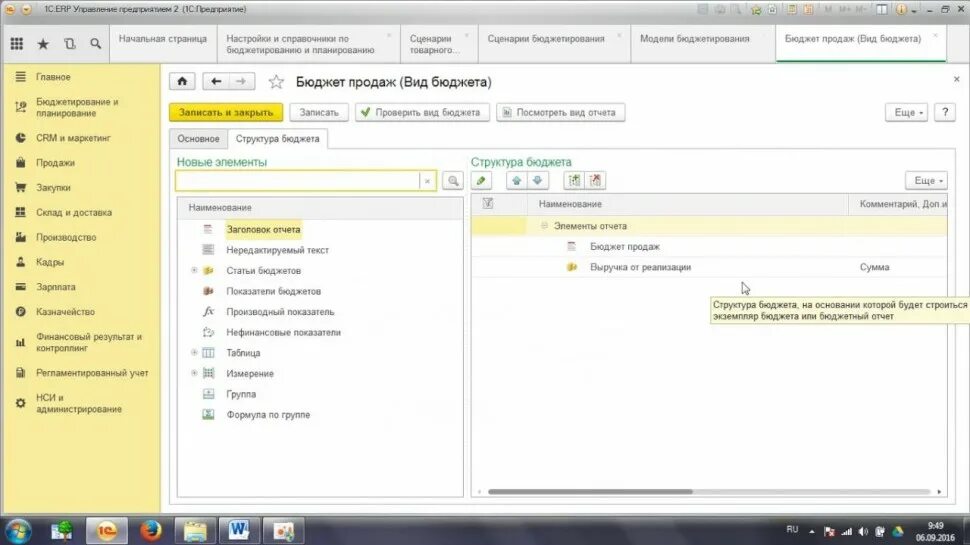Open Казначейство section
The height and width of the screenshot is (545, 970).
coord(65,311)
